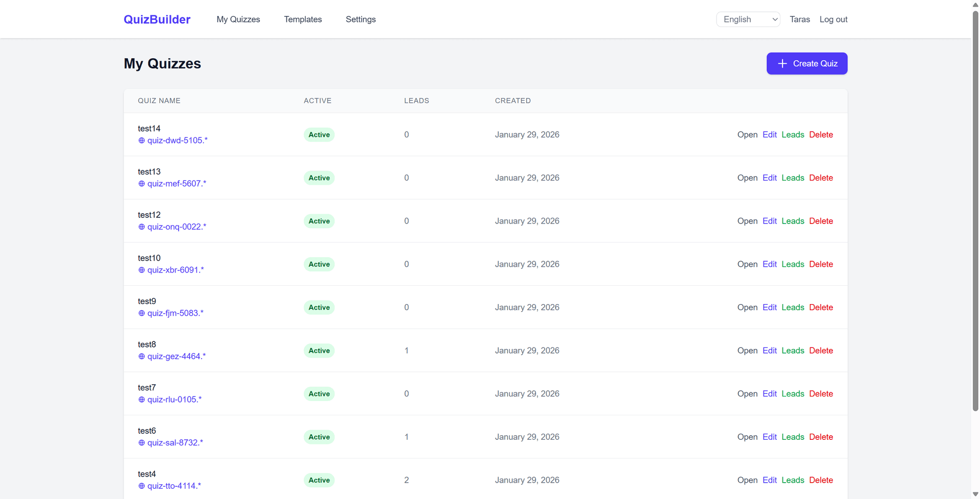980x499 pixels.
Task: Click globe icon next to quiz-onq-0022
Action: (141, 227)
